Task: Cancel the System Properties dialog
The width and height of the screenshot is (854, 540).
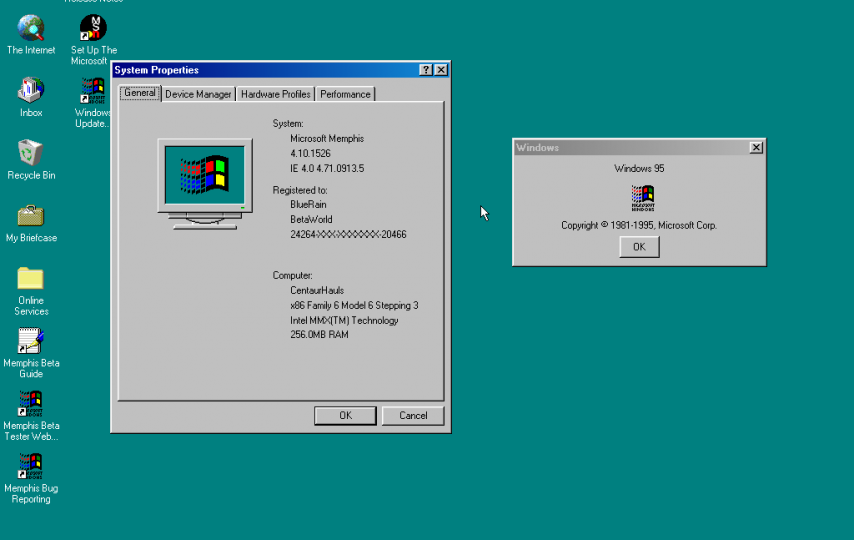Action: point(413,416)
